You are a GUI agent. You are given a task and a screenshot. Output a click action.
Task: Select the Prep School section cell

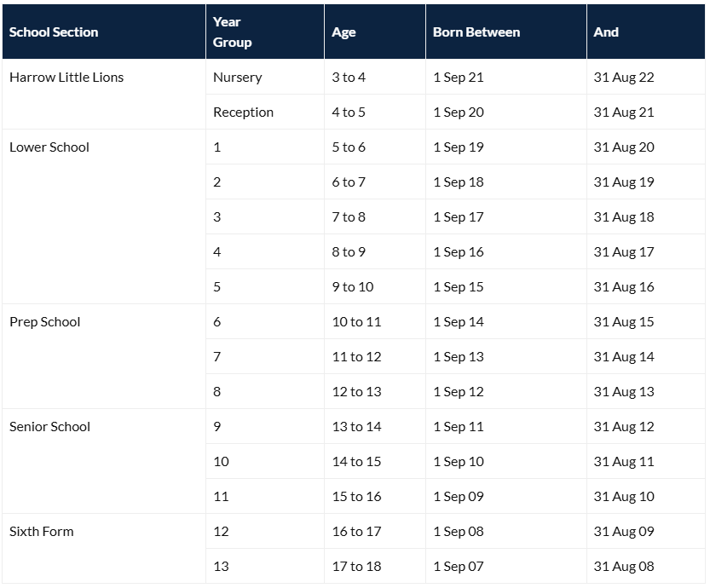pyautogui.click(x=45, y=322)
